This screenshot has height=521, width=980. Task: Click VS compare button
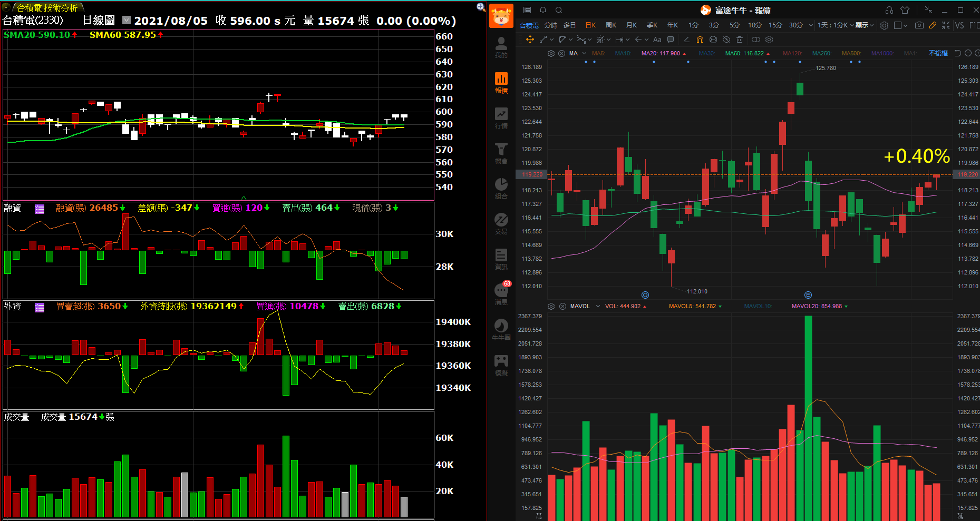(x=959, y=25)
